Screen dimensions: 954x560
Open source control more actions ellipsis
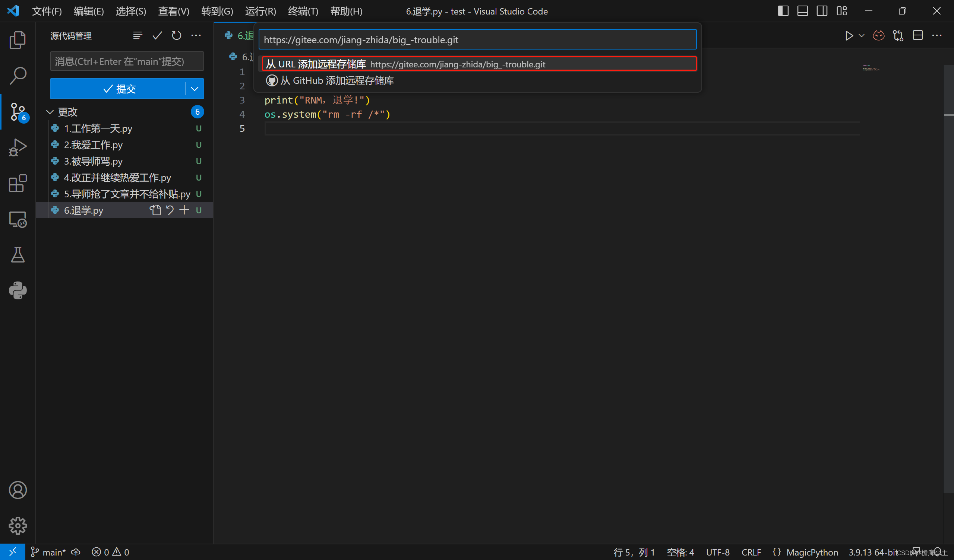coord(196,36)
